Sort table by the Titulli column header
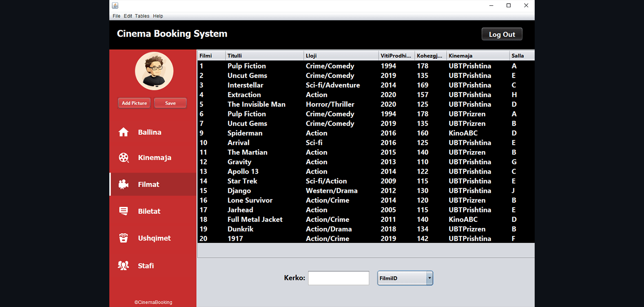 (264, 55)
